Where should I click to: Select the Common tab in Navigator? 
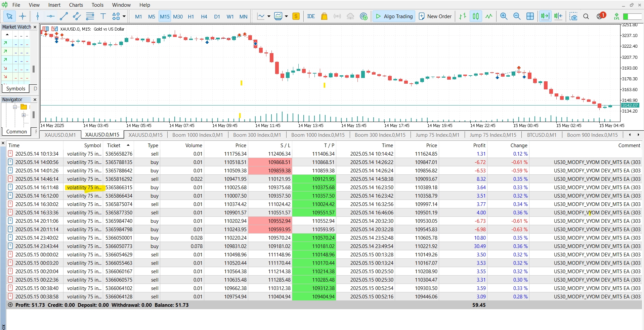(x=16, y=132)
